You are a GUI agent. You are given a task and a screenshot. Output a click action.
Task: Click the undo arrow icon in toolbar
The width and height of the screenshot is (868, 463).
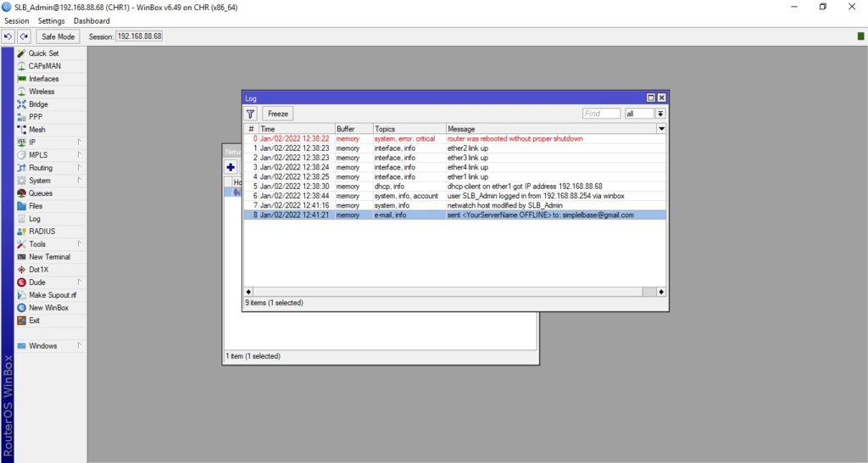click(8, 36)
